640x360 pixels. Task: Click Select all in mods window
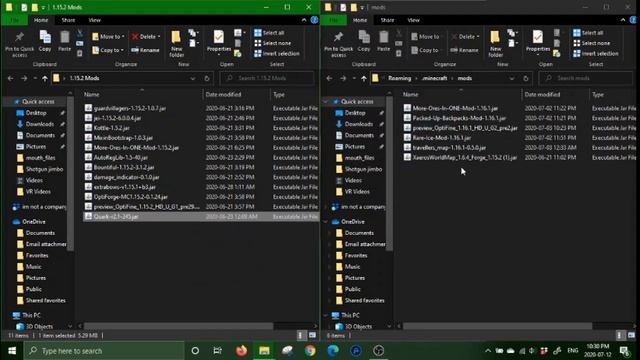pyautogui.click(x=588, y=33)
